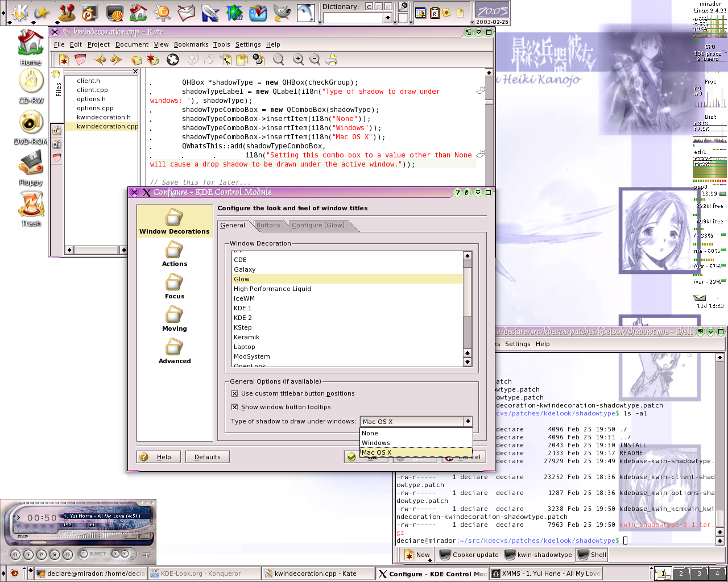Open the Bookmarks menu in Kate
The image size is (728, 582).
[x=191, y=44]
